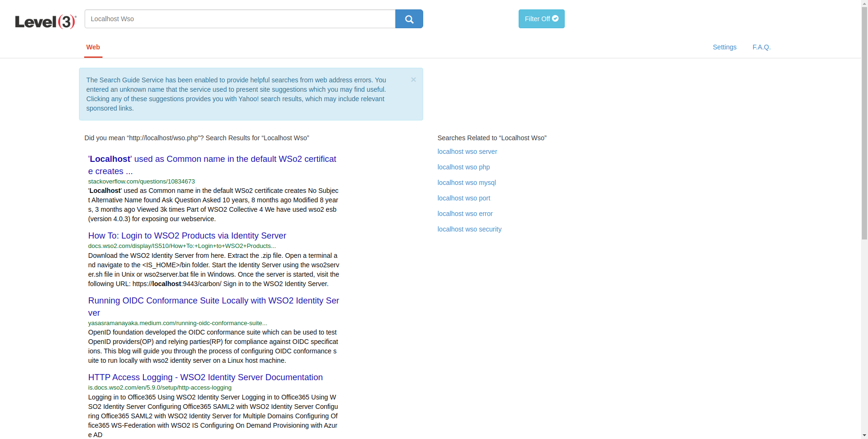Dismiss the Search Guide notice with X

pyautogui.click(x=413, y=80)
